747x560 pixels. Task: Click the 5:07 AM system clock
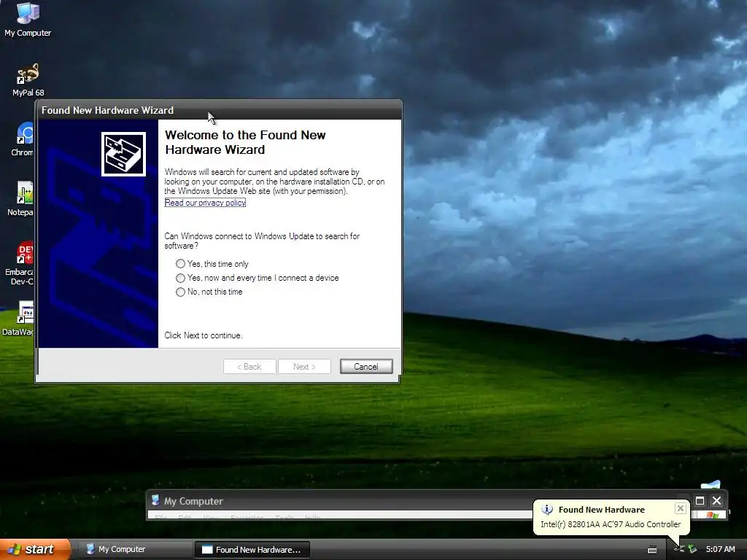[720, 550]
